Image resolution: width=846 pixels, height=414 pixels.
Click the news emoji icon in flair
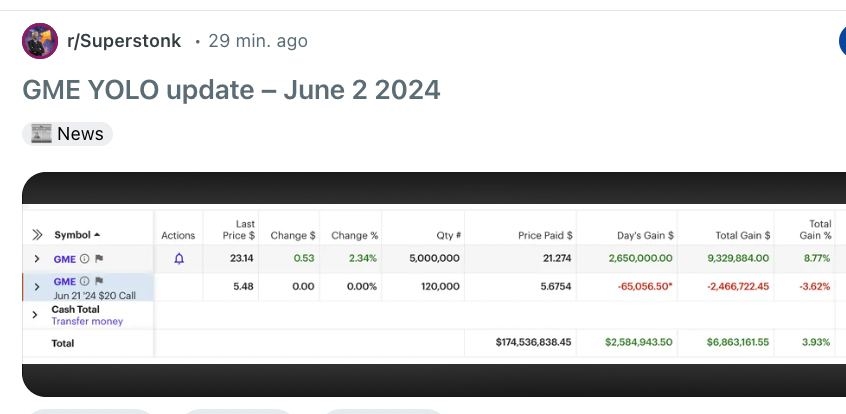click(x=41, y=134)
